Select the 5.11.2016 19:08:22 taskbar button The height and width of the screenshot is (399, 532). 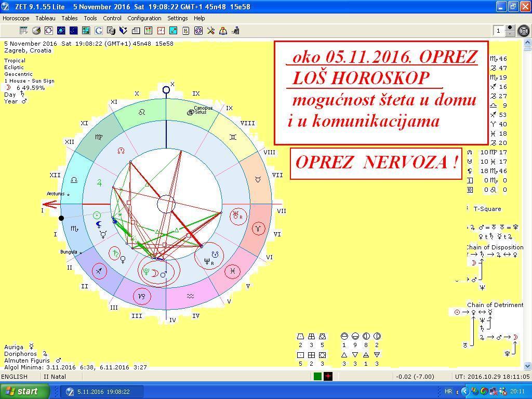(101, 392)
